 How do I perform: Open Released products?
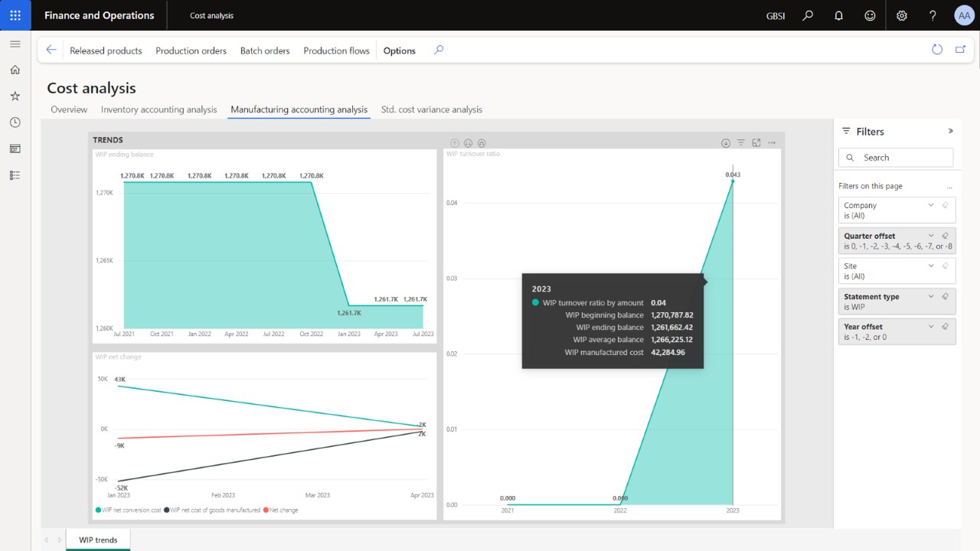106,51
